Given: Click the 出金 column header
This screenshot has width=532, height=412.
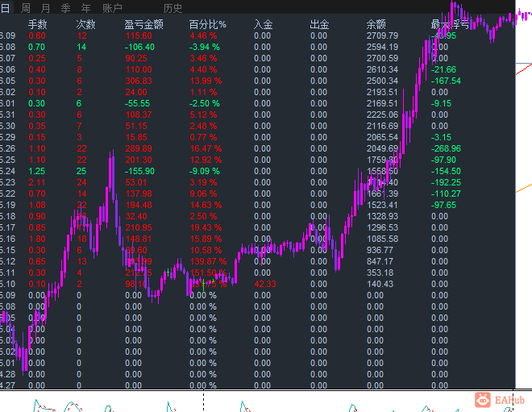Looking at the screenshot, I should (x=319, y=24).
